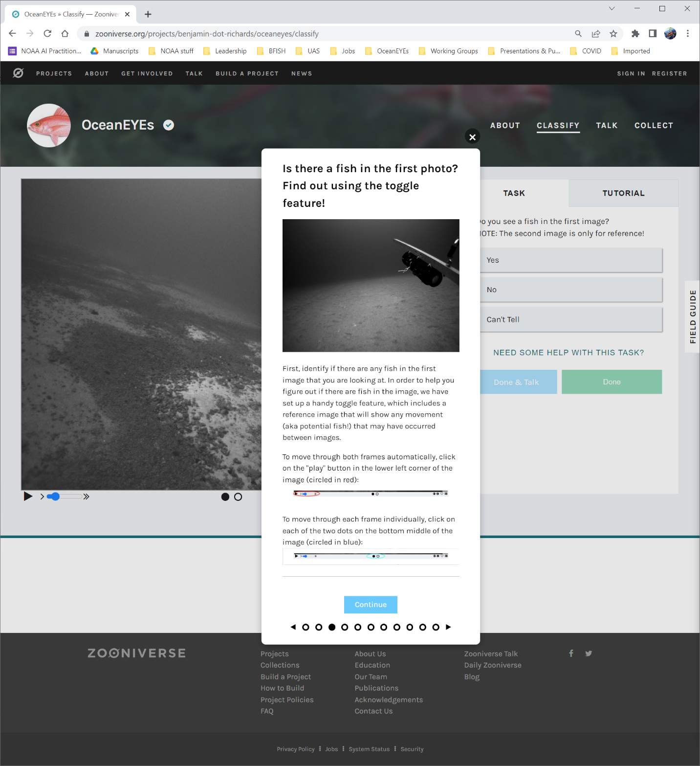The height and width of the screenshot is (766, 700).
Task: Open the FAQ footer link
Action: (267, 711)
